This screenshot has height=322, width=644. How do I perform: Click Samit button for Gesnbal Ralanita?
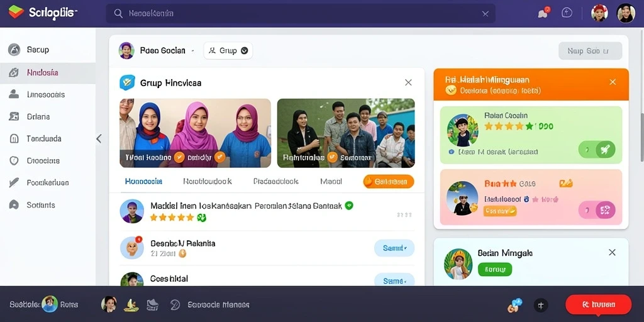(x=394, y=248)
